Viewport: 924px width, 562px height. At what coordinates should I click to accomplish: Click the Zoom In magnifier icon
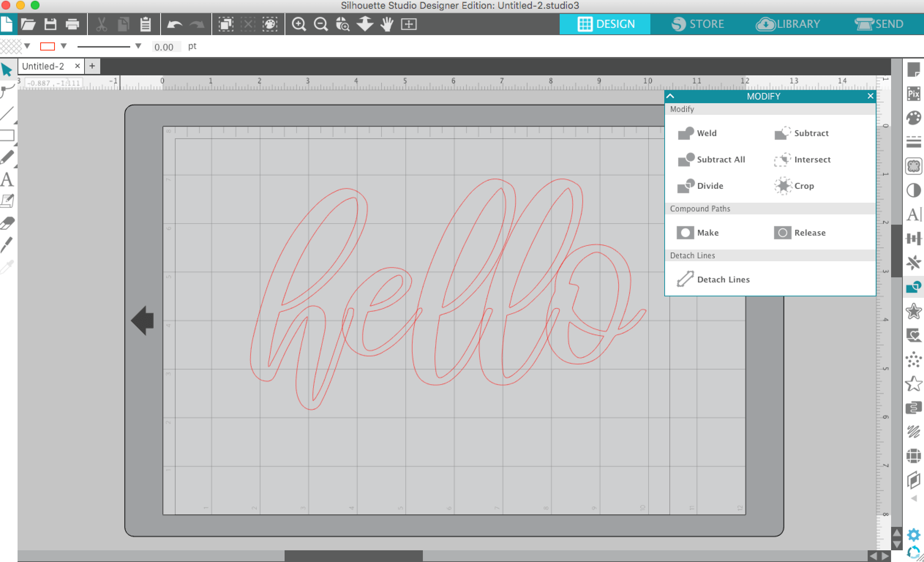(299, 25)
